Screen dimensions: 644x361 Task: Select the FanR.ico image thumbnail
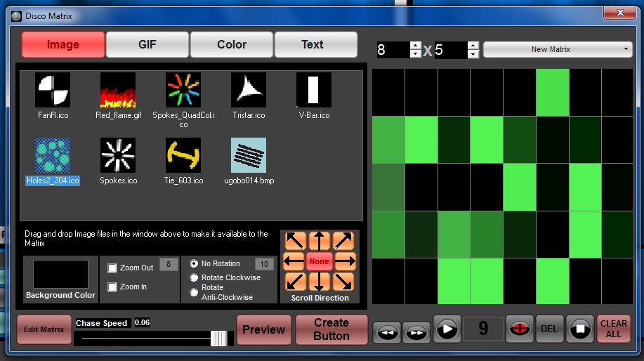[53, 90]
